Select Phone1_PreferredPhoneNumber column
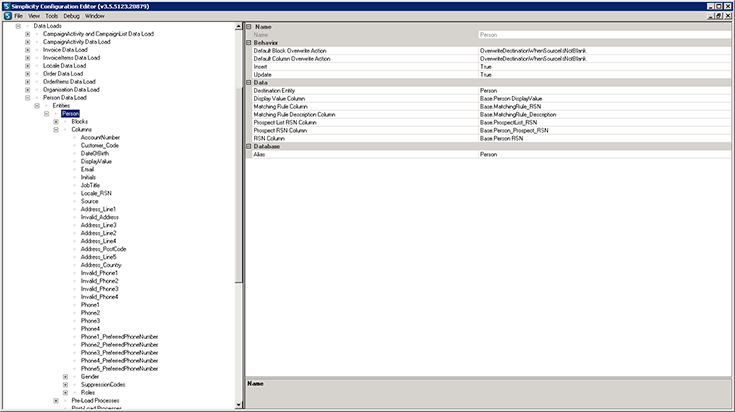The width and height of the screenshot is (735, 412). [120, 337]
